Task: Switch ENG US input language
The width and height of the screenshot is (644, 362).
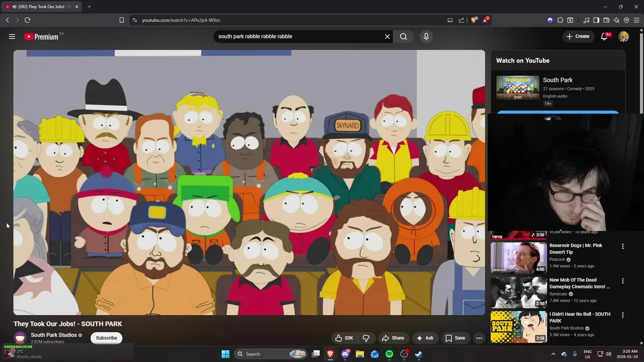Action: click(x=588, y=354)
